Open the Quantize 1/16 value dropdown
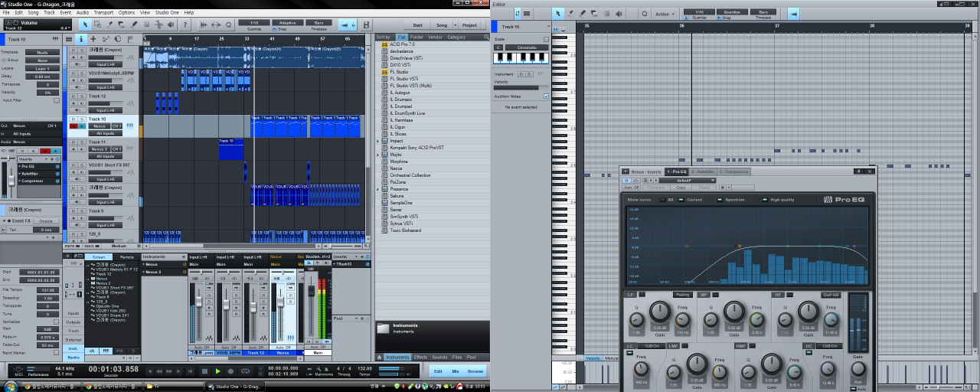This screenshot has height=392, width=980. [x=253, y=23]
